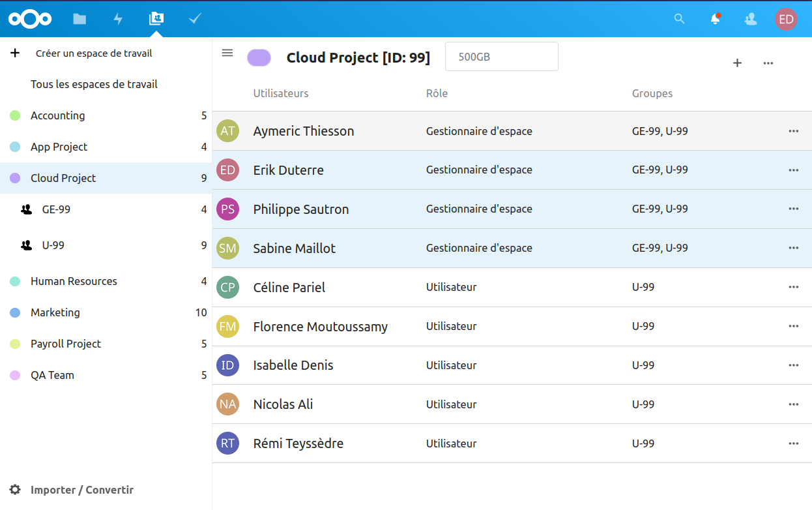Open actions menu for Erik Duterre
The width and height of the screenshot is (812, 510).
pos(793,170)
